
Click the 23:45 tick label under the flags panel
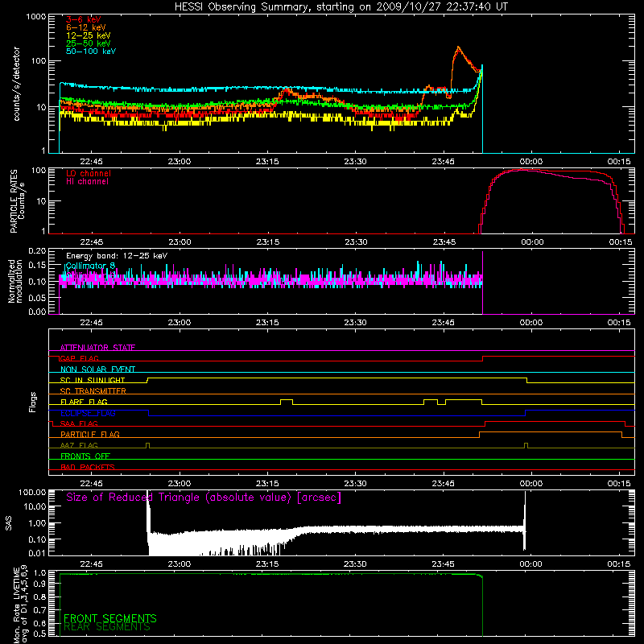(444, 484)
